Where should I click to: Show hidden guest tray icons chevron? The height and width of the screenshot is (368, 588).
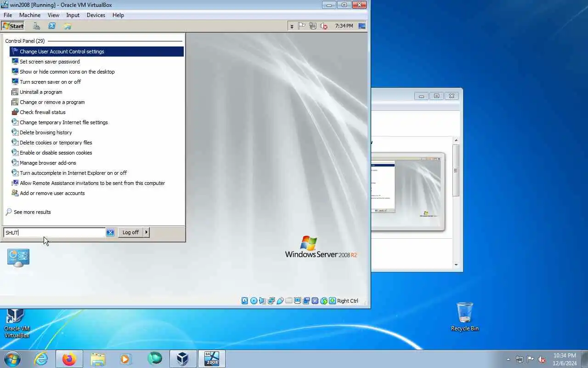tap(292, 26)
